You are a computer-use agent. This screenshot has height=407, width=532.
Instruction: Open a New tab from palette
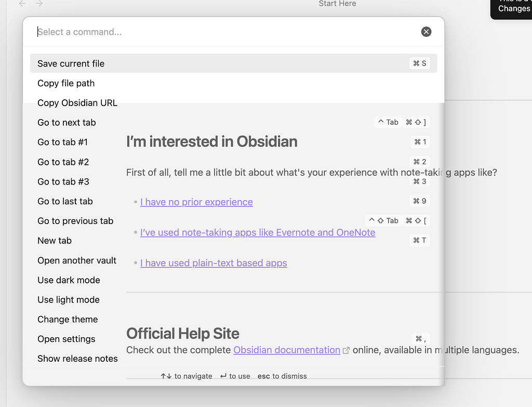pos(55,241)
